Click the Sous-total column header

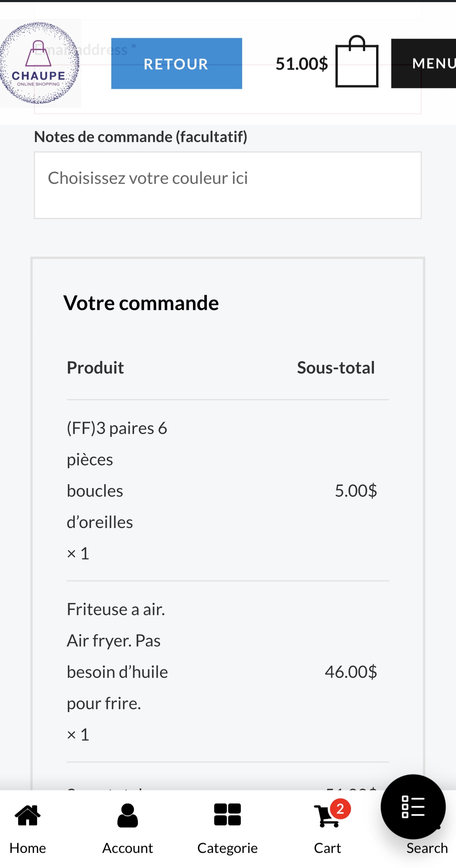tap(336, 368)
